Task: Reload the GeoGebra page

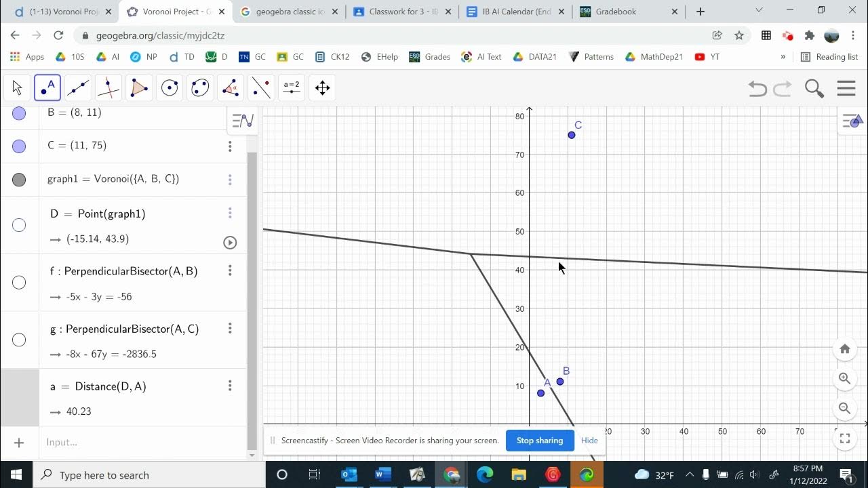Action: [58, 35]
